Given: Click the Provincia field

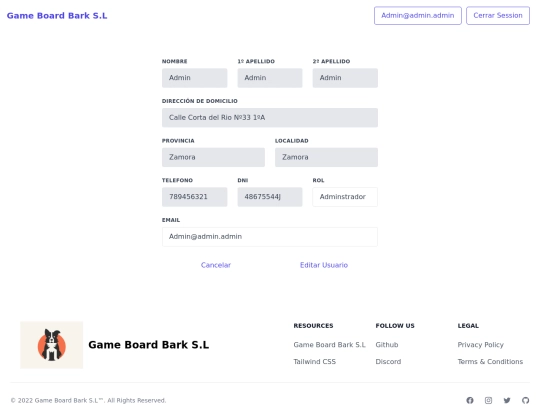Looking at the screenshot, I should click(x=214, y=157).
